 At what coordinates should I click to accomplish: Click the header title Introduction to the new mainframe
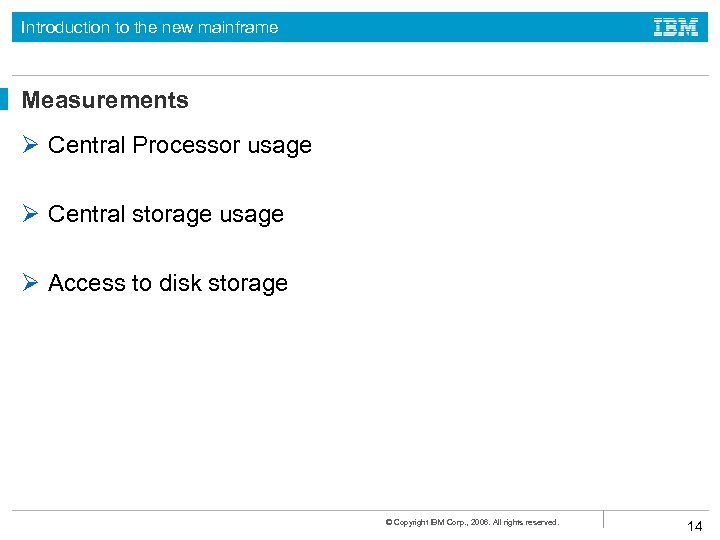[150, 28]
